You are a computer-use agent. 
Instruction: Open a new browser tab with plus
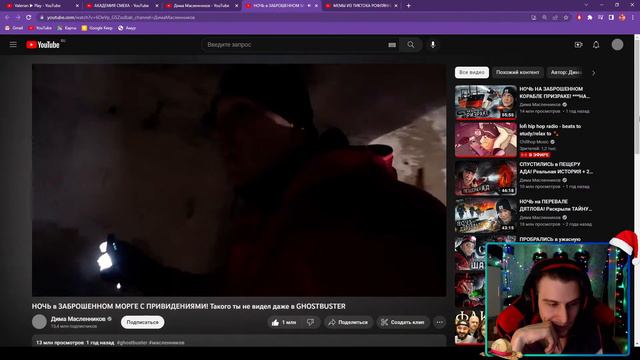409,6
